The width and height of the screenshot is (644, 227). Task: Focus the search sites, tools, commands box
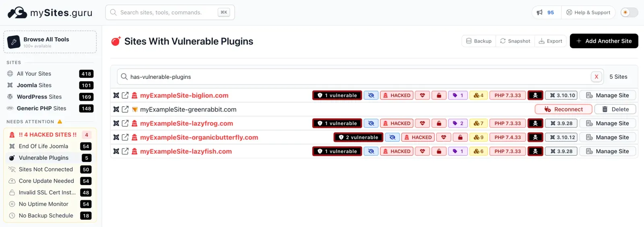(x=170, y=12)
